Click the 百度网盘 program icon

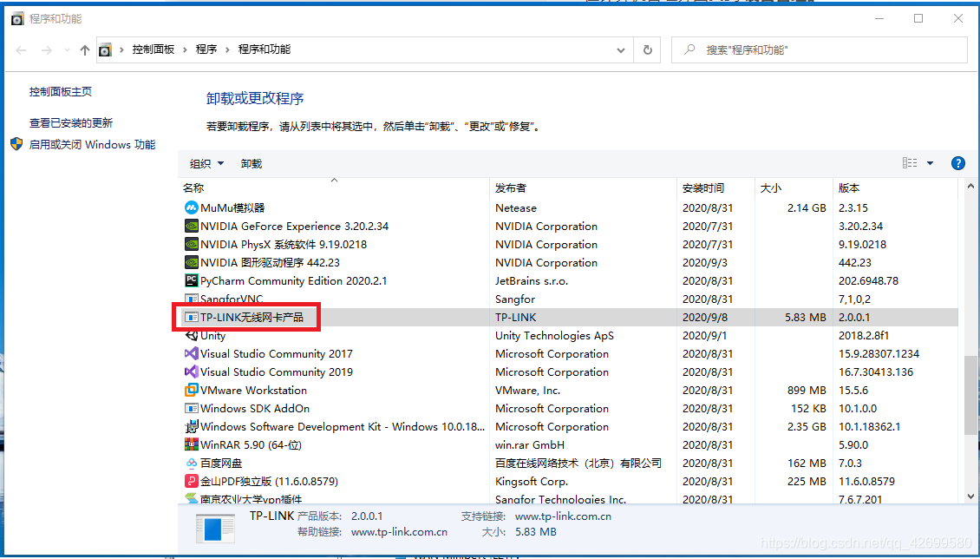(192, 463)
